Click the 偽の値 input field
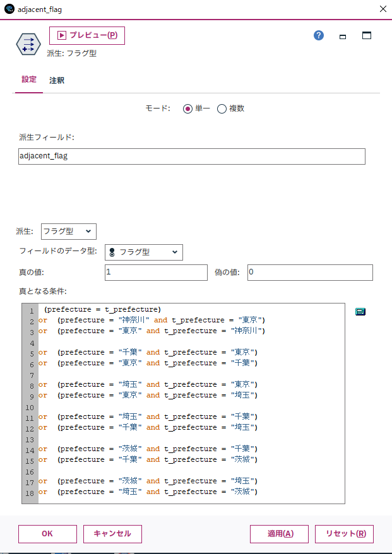This screenshot has width=392, height=554. point(310,273)
